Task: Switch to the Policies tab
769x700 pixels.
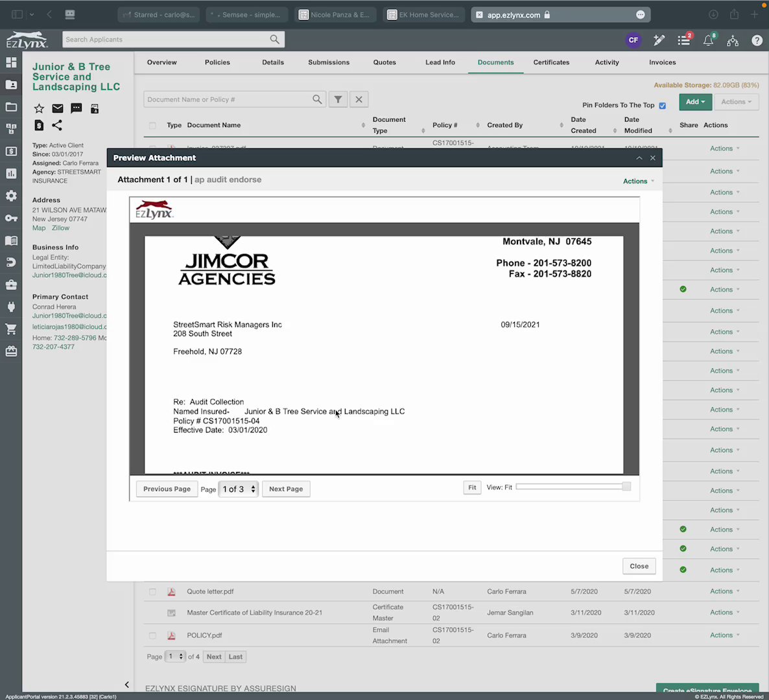Action: click(x=217, y=62)
